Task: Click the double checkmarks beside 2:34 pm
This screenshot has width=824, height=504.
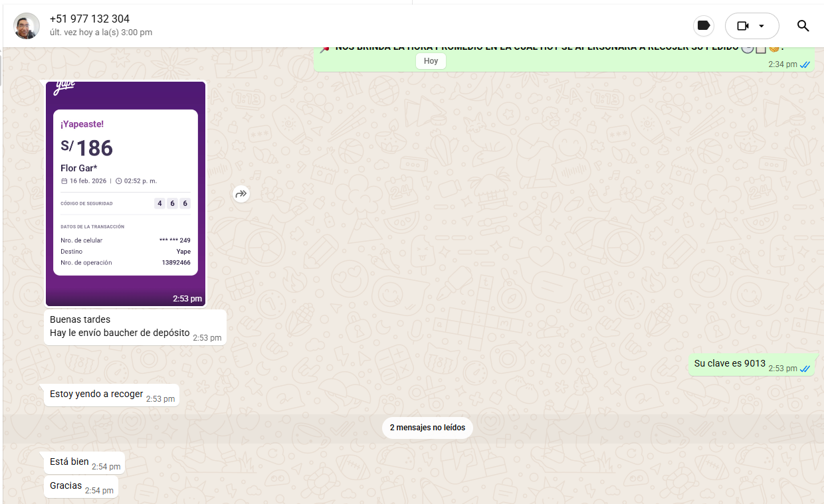Action: [805, 64]
